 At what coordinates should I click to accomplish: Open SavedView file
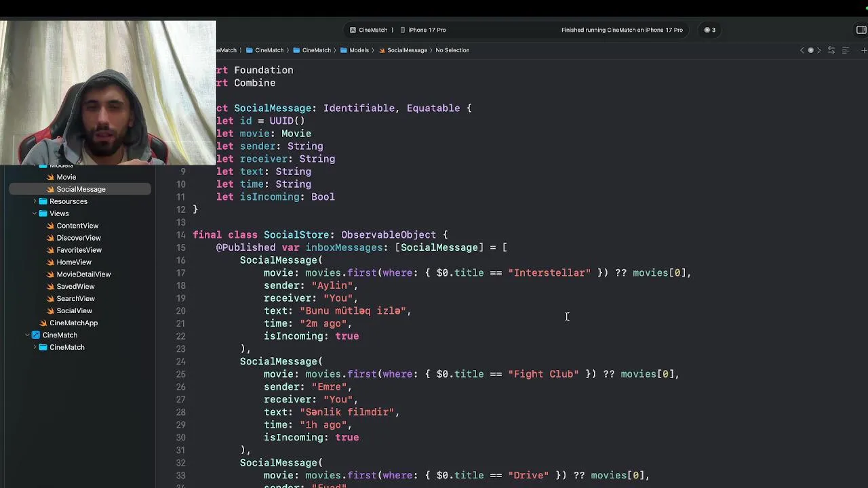coord(75,287)
